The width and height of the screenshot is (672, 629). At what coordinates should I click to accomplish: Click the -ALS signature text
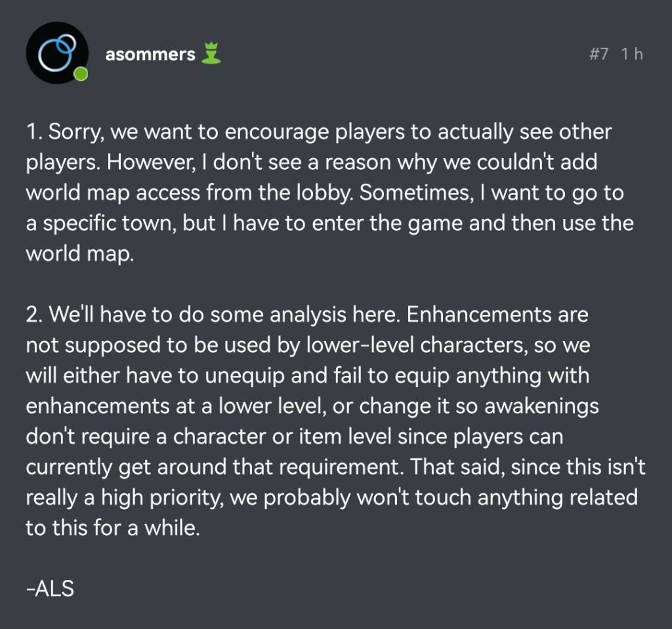click(50, 588)
